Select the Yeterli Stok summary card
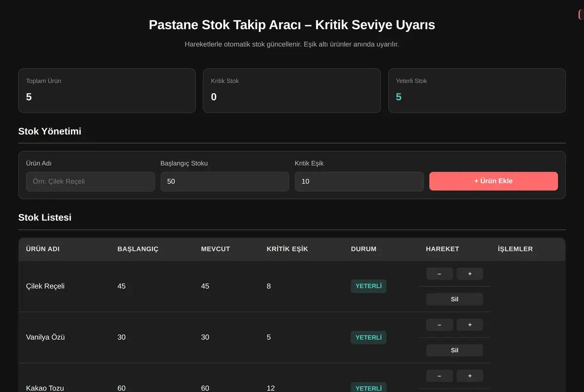 tap(477, 90)
